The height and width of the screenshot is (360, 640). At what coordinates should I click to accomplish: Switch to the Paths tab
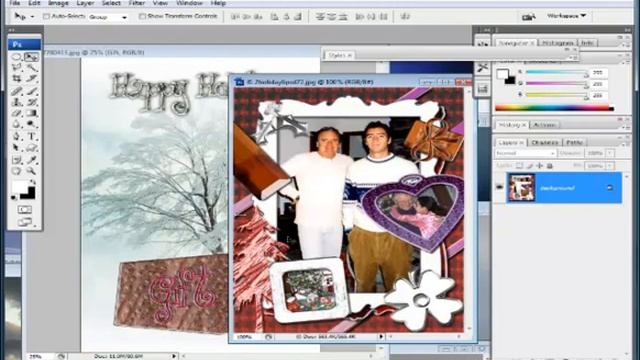pos(574,142)
